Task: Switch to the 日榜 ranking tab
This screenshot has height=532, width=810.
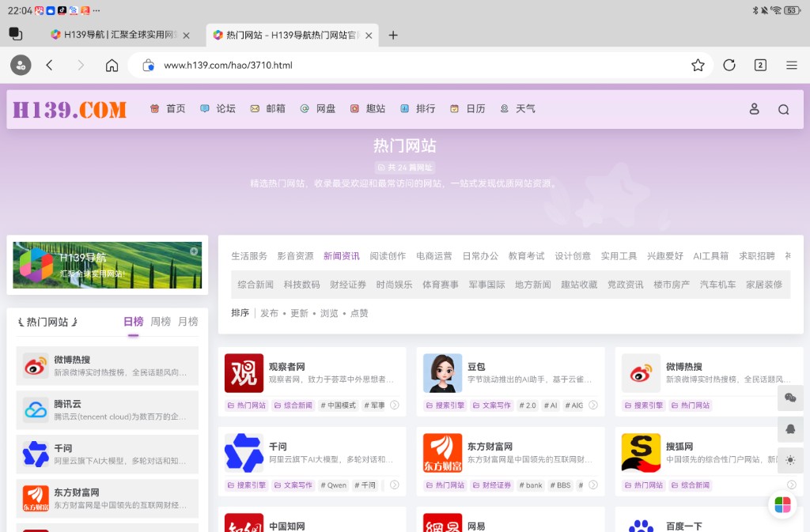Action: click(x=133, y=322)
